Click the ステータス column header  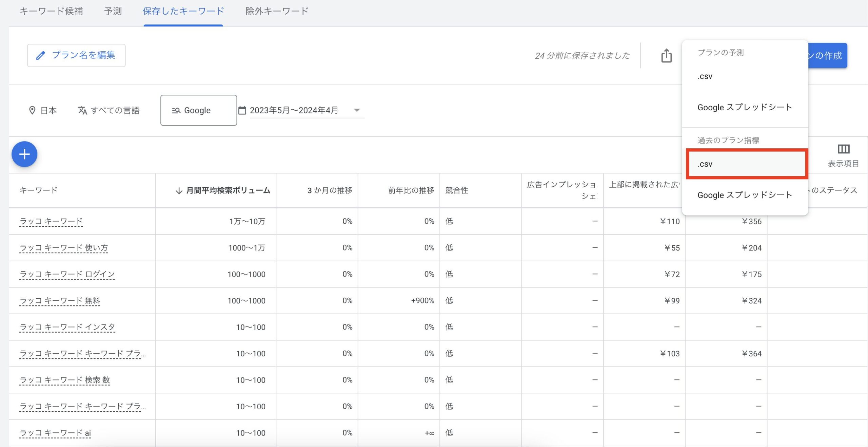[834, 190]
